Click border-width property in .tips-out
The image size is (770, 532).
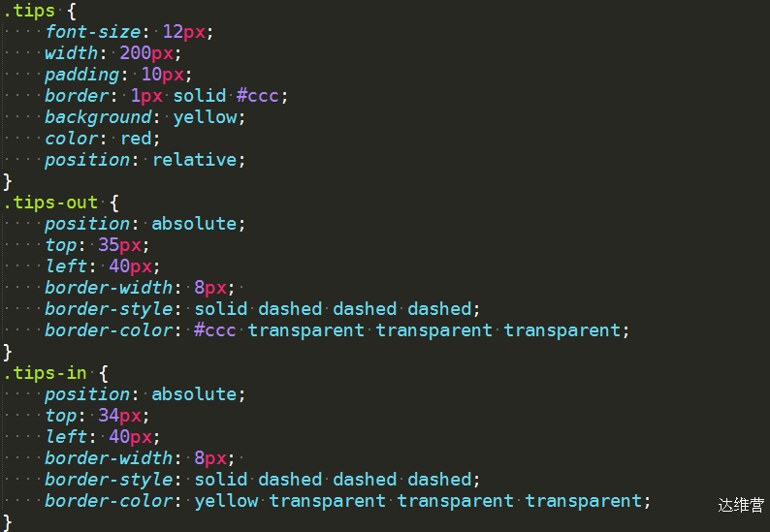tap(109, 287)
